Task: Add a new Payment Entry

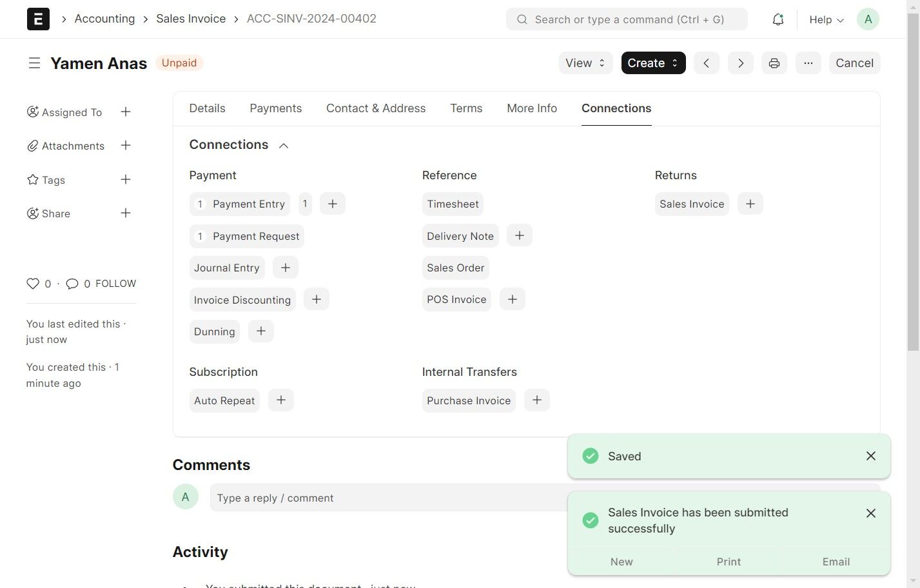Action: (x=333, y=204)
